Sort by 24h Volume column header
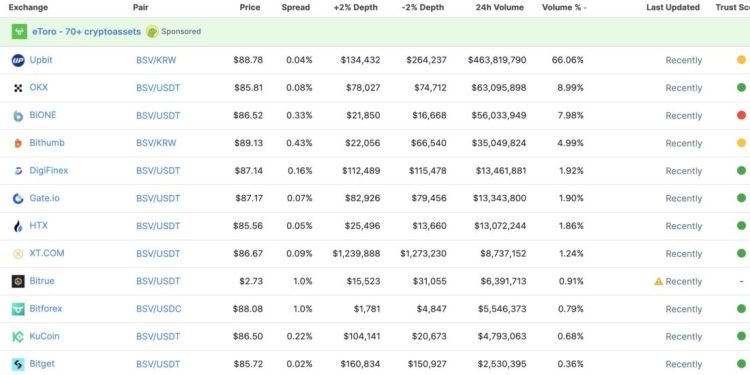 [500, 7]
